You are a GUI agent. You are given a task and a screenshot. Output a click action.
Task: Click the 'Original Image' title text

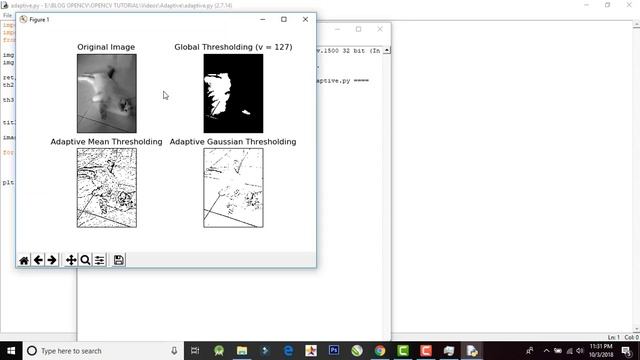[x=106, y=47]
